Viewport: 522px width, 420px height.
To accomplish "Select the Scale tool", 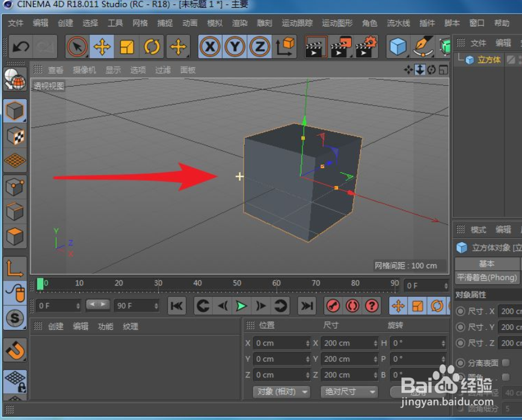I will (x=126, y=46).
